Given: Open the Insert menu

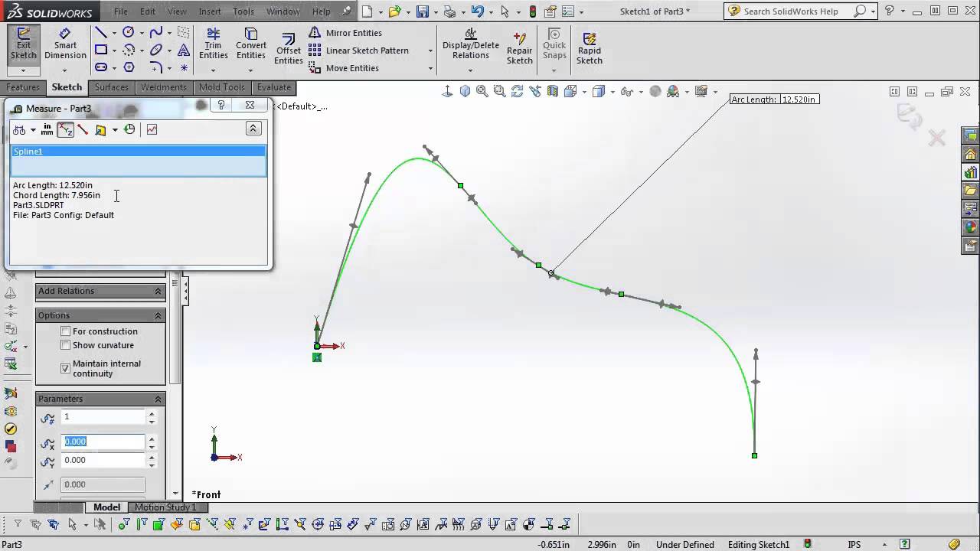Looking at the screenshot, I should coord(209,11).
